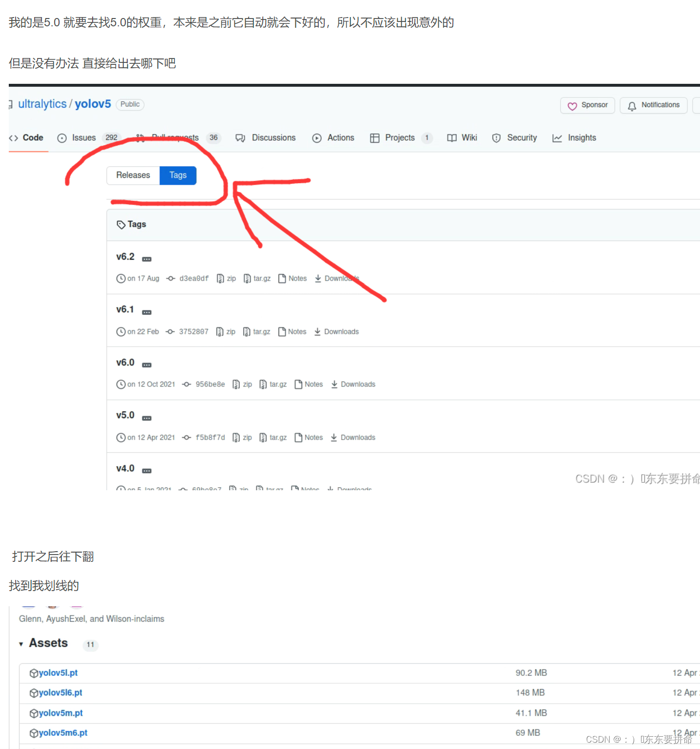Expand the v6.1 ellipsis details

[147, 312]
